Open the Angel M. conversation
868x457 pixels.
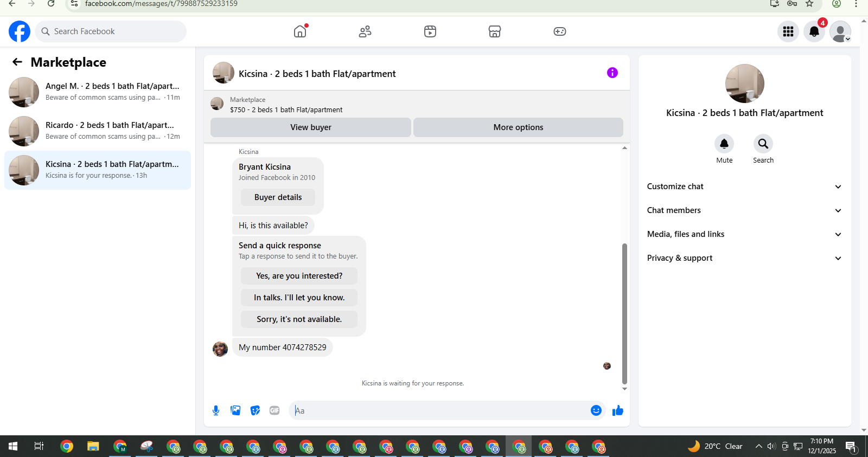[x=98, y=92]
